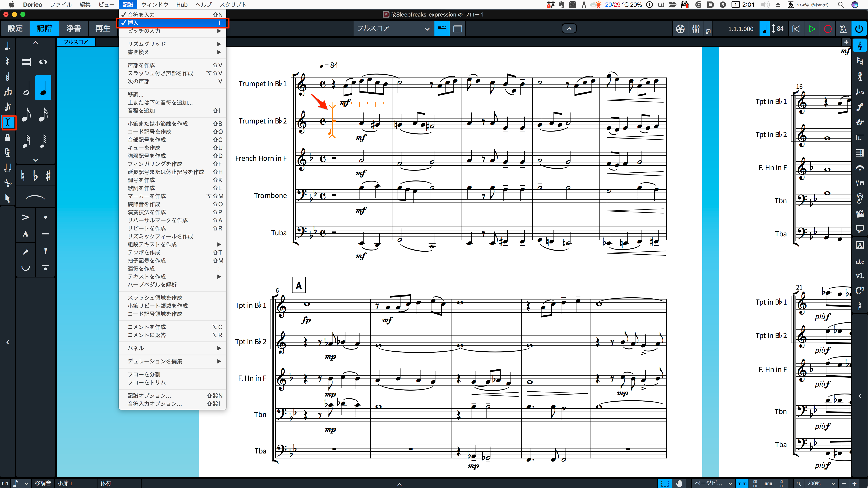Image resolution: width=868 pixels, height=488 pixels.
Task: Start playback with the green play button
Action: [812, 29]
